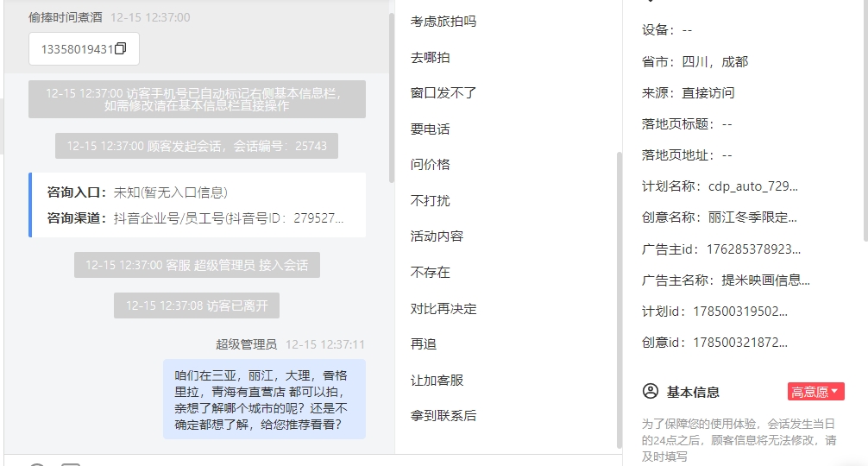The height and width of the screenshot is (466, 868).
Task: Choose the 活动内容 quick reply
Action: (x=437, y=236)
